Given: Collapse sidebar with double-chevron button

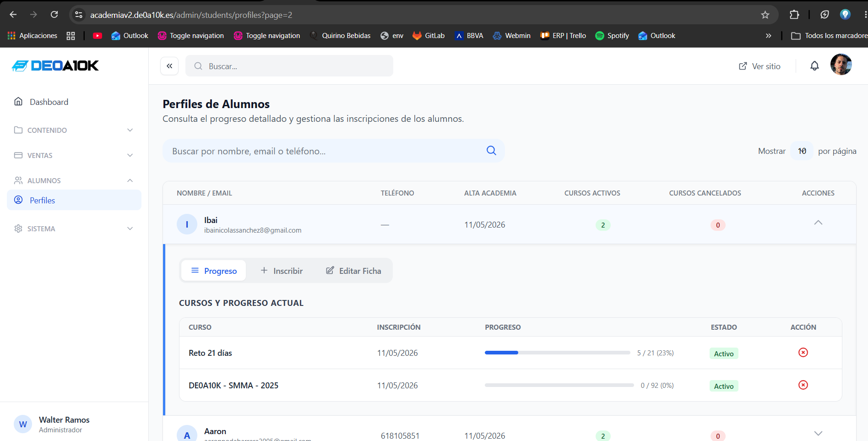Looking at the screenshot, I should click(x=169, y=66).
